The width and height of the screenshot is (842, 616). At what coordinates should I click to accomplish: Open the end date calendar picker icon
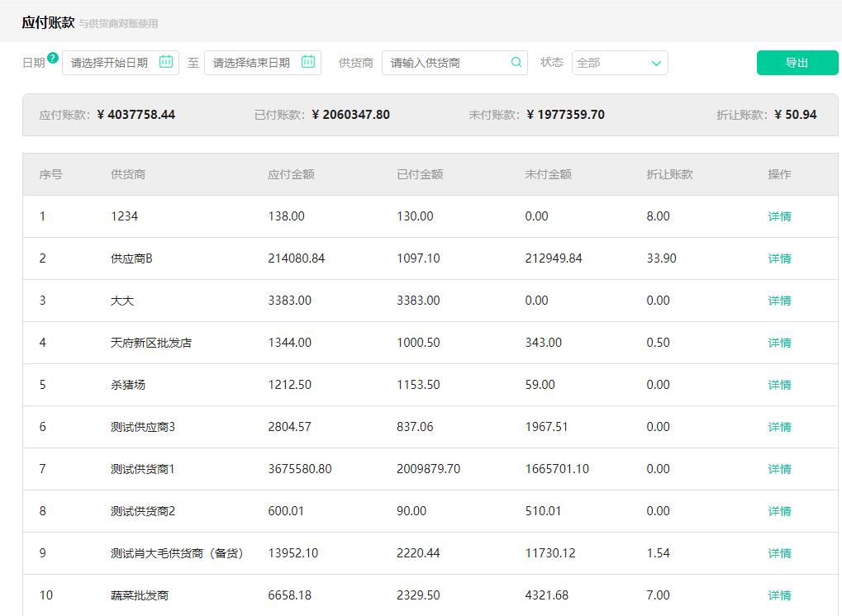(x=310, y=62)
